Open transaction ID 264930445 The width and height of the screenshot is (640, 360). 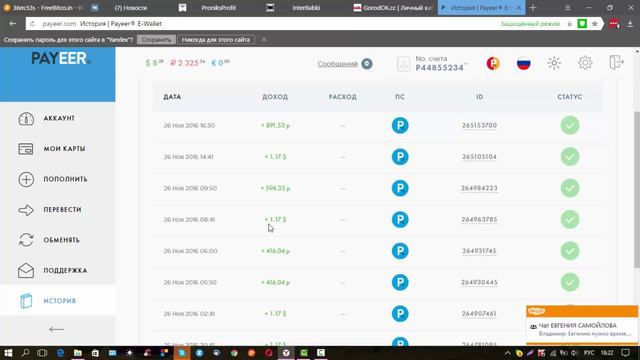tap(479, 282)
